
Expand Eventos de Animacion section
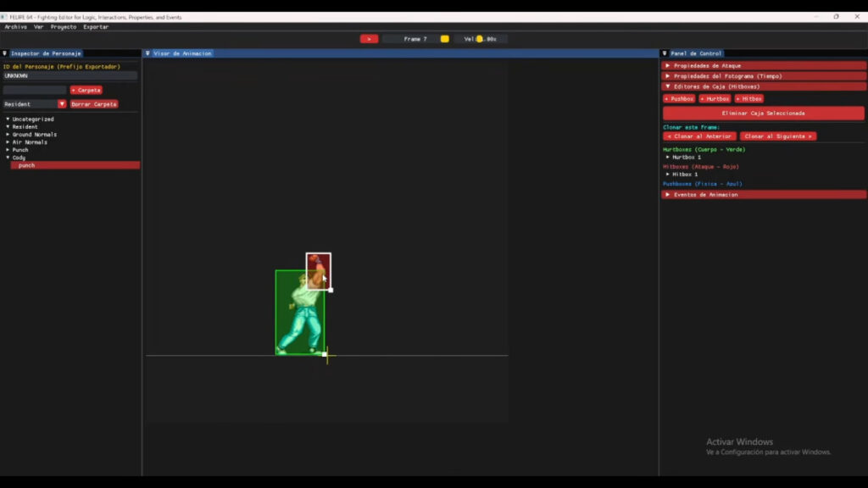764,195
